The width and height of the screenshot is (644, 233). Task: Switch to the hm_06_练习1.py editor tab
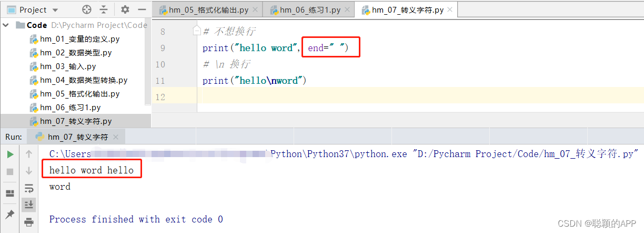point(308,10)
